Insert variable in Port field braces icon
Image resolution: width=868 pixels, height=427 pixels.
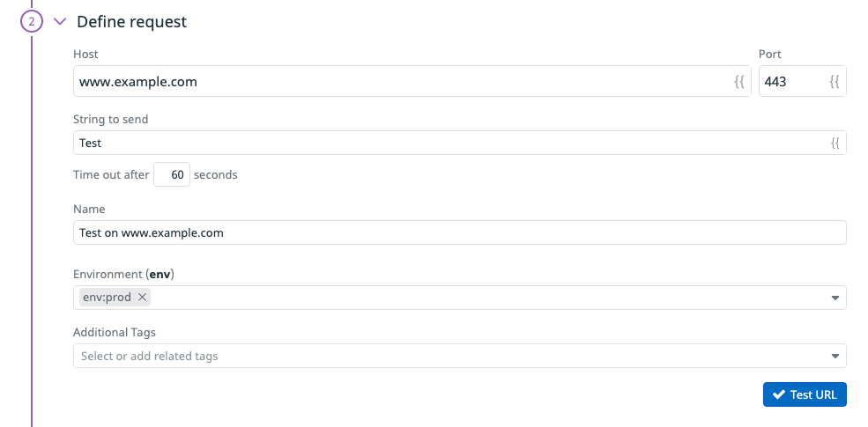835,82
